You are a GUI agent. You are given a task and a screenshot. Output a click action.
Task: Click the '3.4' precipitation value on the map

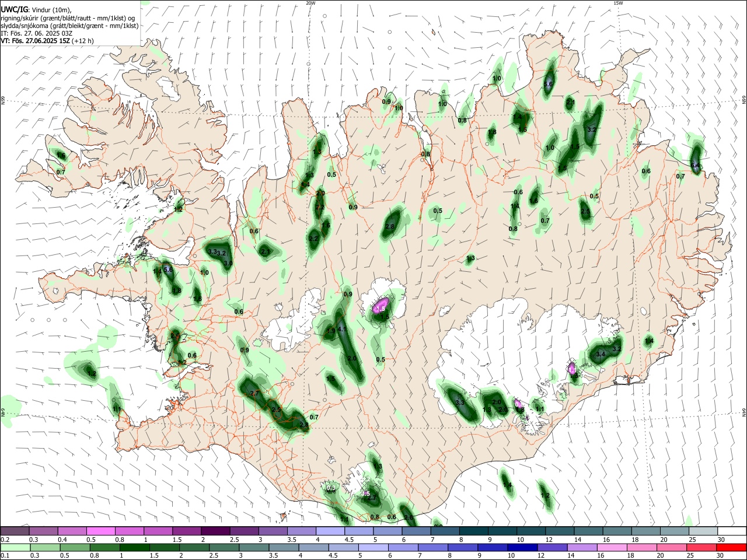click(601, 354)
